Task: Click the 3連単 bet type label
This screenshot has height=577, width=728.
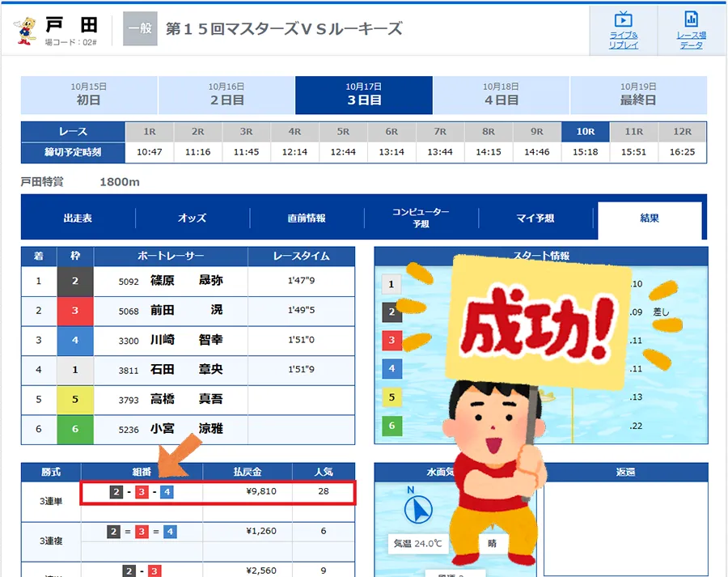Action: tap(51, 501)
